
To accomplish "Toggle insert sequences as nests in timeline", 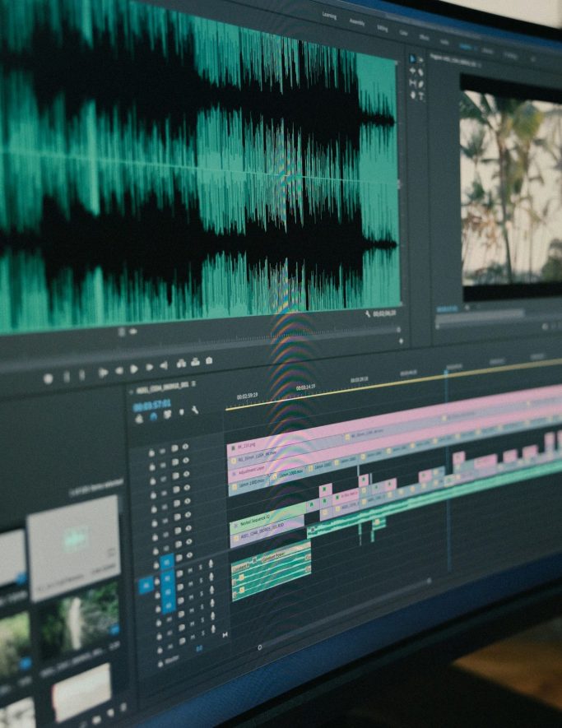I will click(139, 420).
